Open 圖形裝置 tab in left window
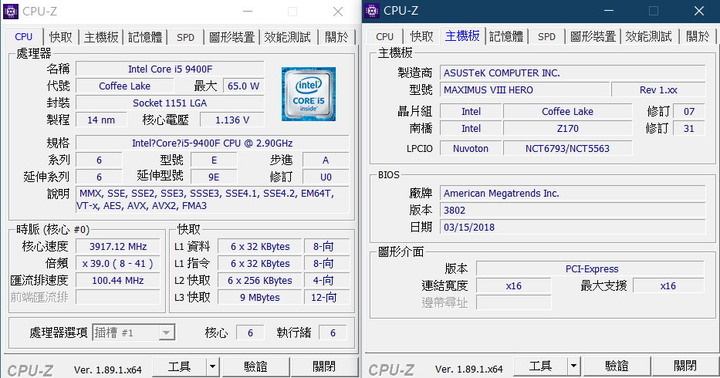 click(232, 37)
